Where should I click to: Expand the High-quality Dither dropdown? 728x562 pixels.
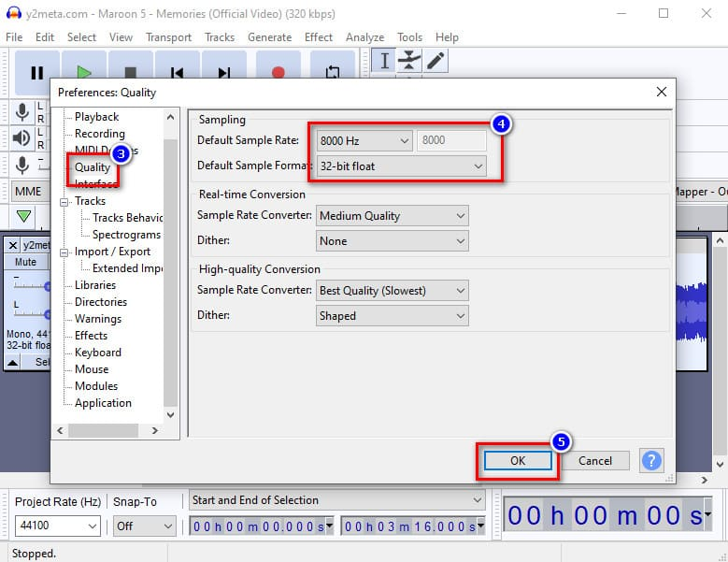pos(392,316)
